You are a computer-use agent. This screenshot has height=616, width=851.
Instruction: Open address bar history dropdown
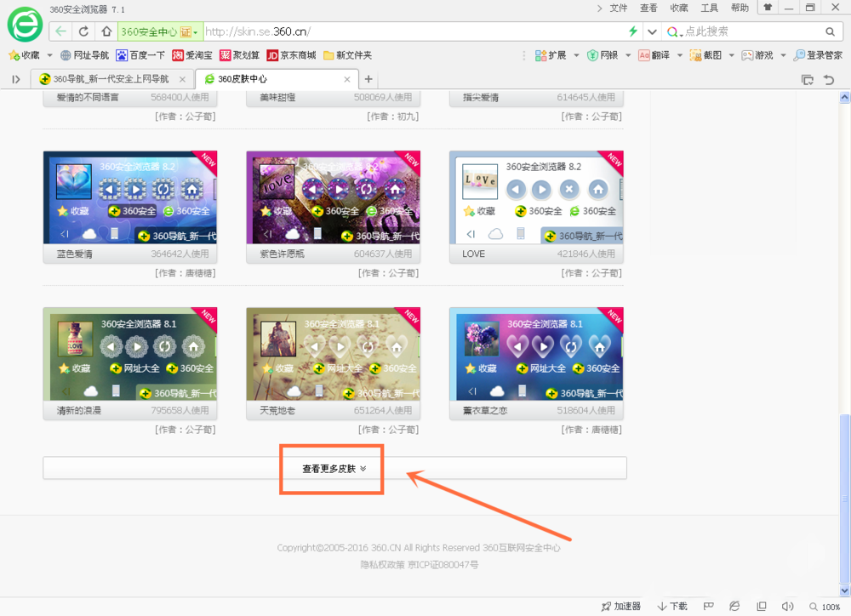click(x=653, y=31)
